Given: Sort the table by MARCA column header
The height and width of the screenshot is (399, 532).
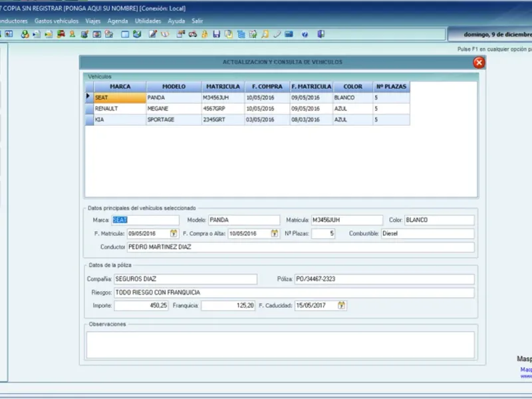Looking at the screenshot, I should tap(120, 86).
